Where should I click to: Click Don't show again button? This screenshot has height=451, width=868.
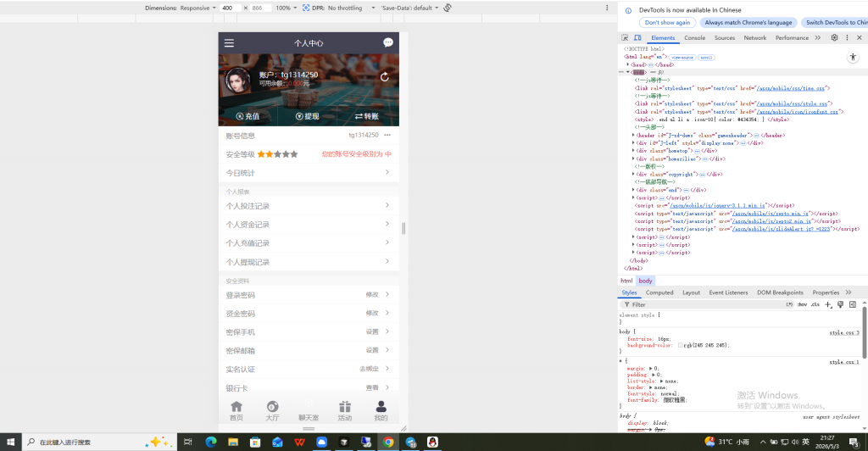coord(667,23)
